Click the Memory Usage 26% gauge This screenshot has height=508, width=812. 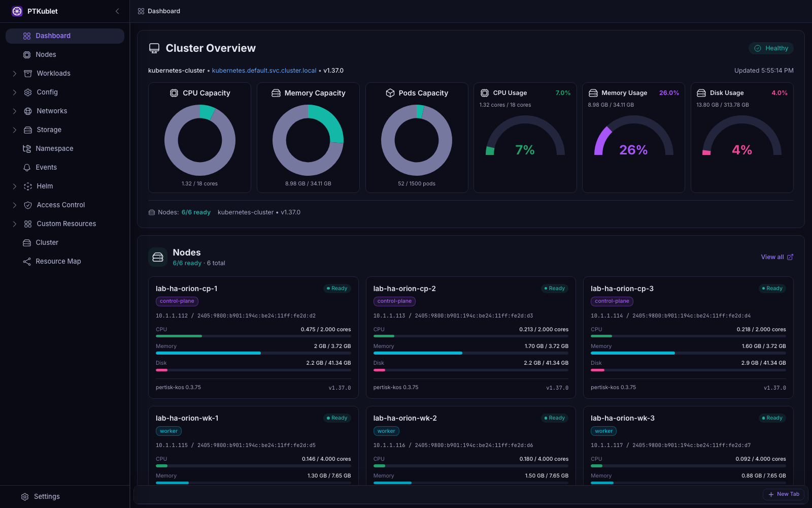point(633,136)
